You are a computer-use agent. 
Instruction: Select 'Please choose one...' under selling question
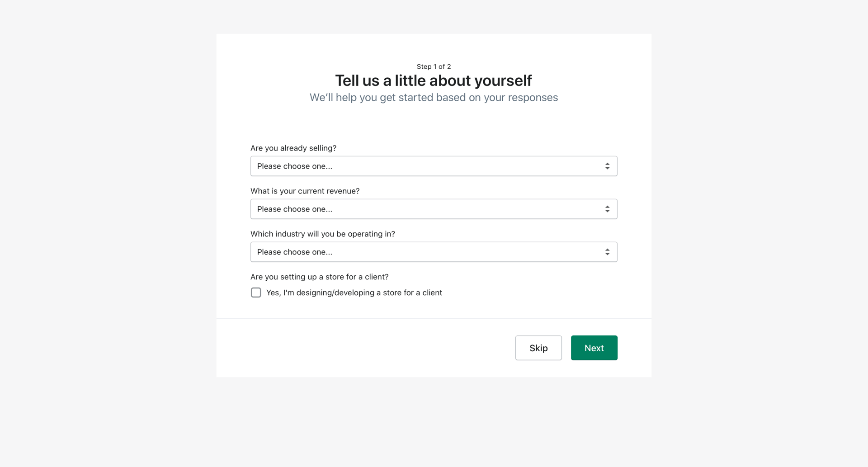(294, 166)
